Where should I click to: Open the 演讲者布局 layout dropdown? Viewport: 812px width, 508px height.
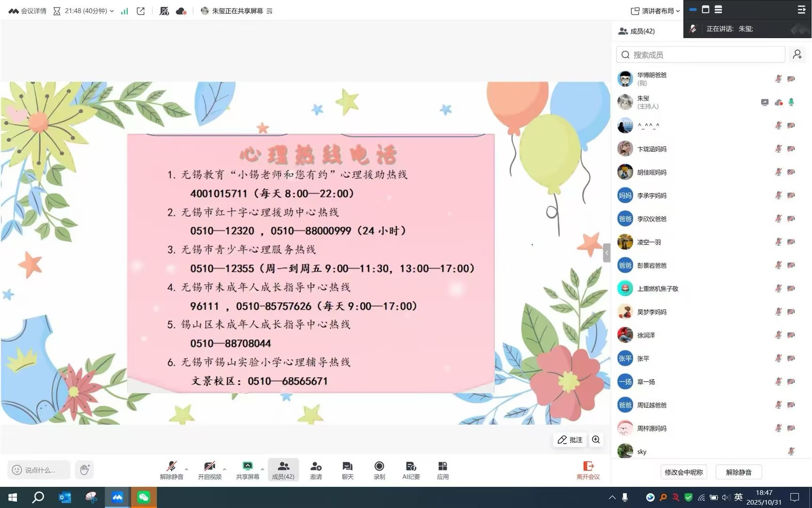[x=655, y=11]
